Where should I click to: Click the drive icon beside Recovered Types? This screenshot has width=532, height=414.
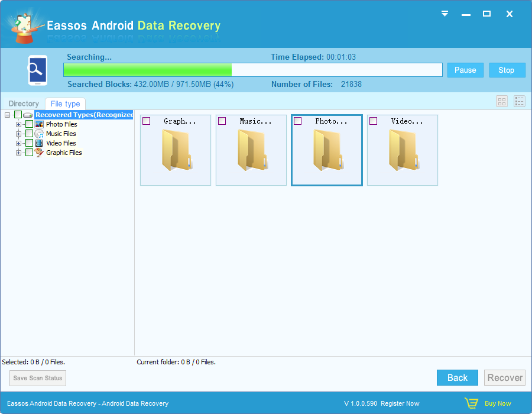[28, 115]
